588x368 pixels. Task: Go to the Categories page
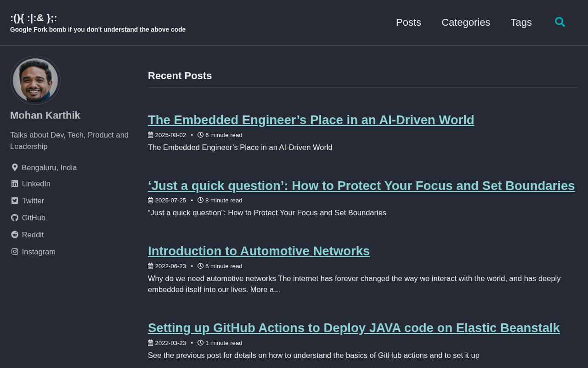pos(466,22)
